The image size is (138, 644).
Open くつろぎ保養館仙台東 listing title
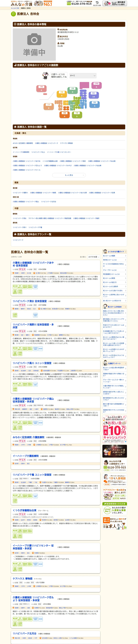[x=25, y=510]
